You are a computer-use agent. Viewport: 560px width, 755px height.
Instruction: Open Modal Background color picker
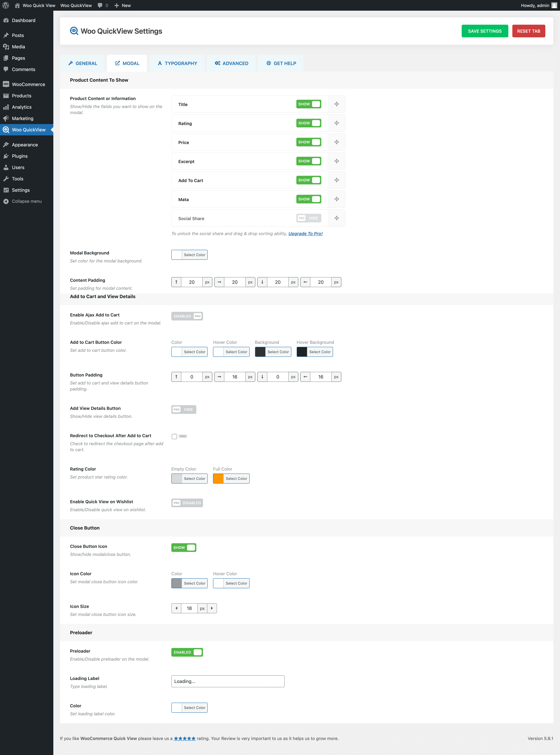click(189, 255)
